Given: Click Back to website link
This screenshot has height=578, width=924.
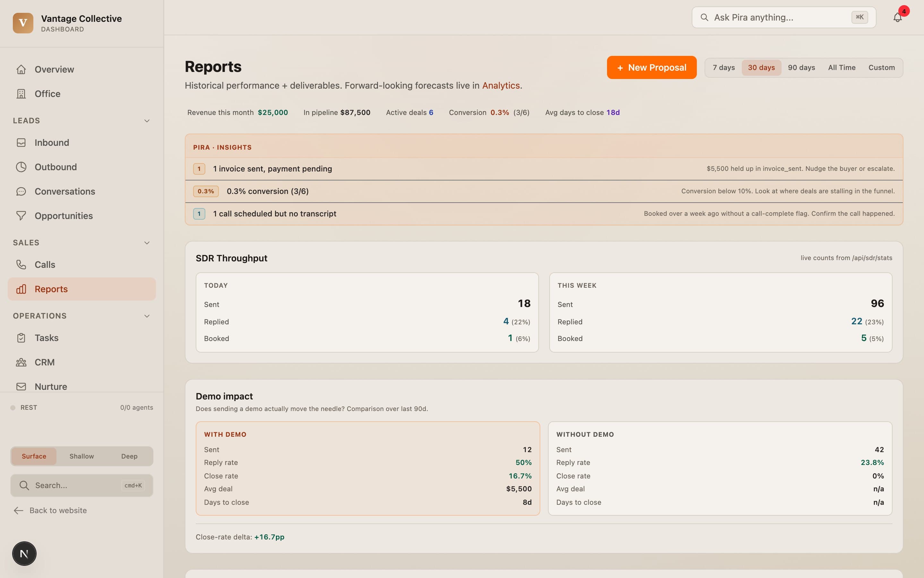Looking at the screenshot, I should coord(50,510).
